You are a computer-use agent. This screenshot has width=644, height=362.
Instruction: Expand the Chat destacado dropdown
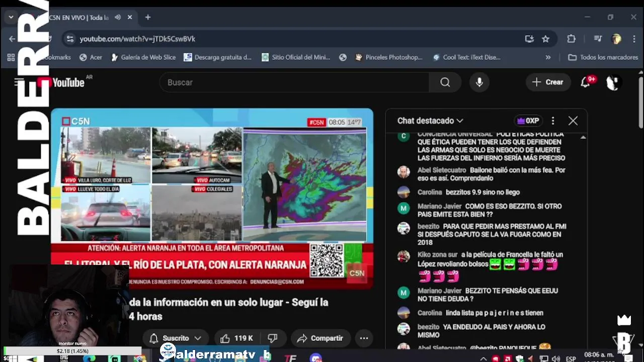[x=430, y=121]
